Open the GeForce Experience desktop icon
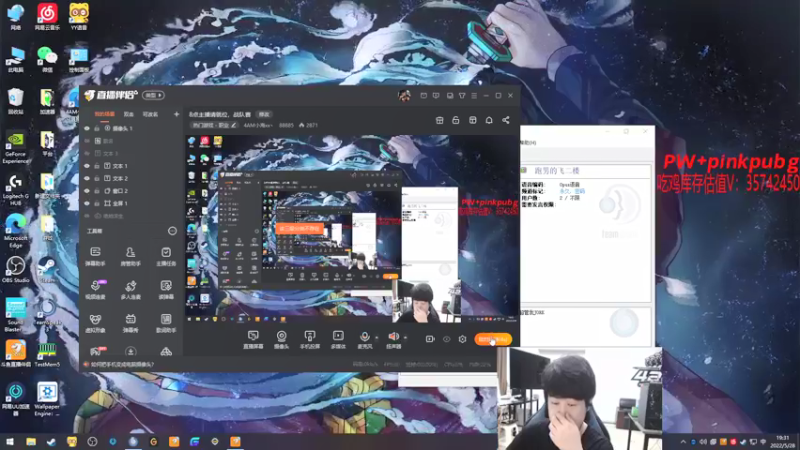This screenshot has height=450, width=800. point(15,148)
